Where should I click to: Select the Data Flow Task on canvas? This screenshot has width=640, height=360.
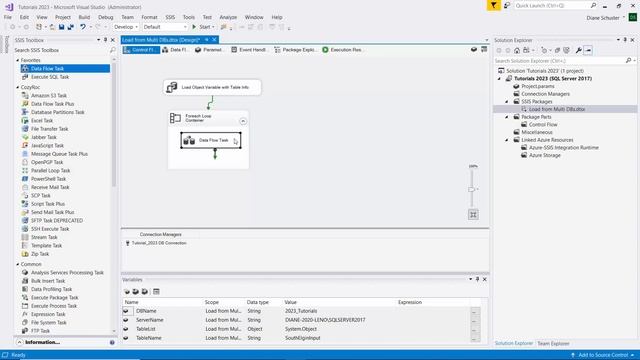pos(211,140)
